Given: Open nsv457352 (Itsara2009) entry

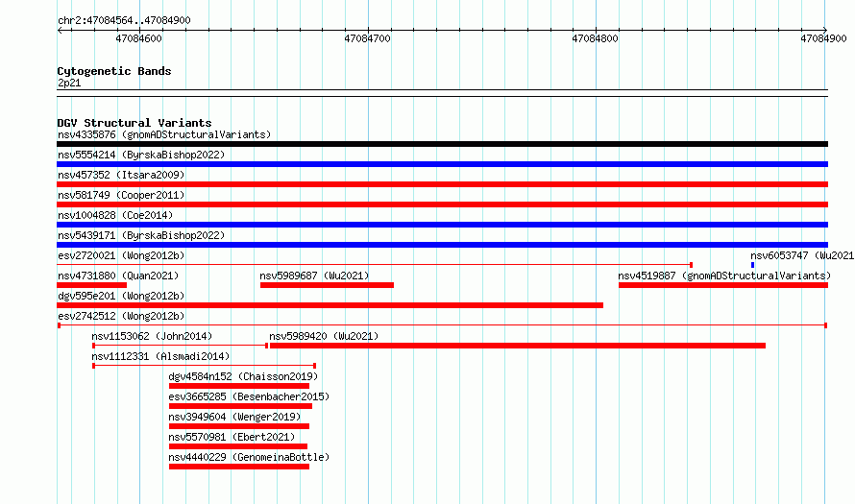Looking at the screenshot, I should click(121, 175).
